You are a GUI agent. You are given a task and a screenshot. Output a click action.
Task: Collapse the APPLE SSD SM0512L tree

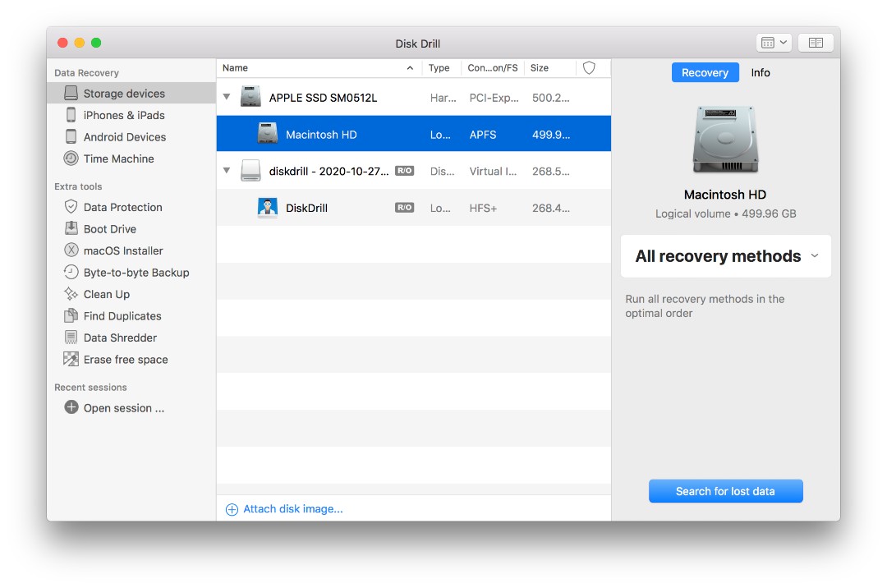tap(227, 97)
